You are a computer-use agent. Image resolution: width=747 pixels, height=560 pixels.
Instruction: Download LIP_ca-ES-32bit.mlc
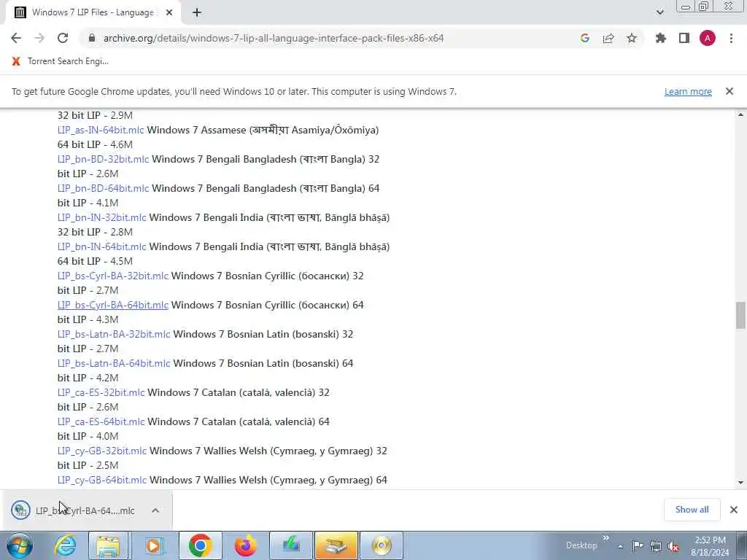101,392
